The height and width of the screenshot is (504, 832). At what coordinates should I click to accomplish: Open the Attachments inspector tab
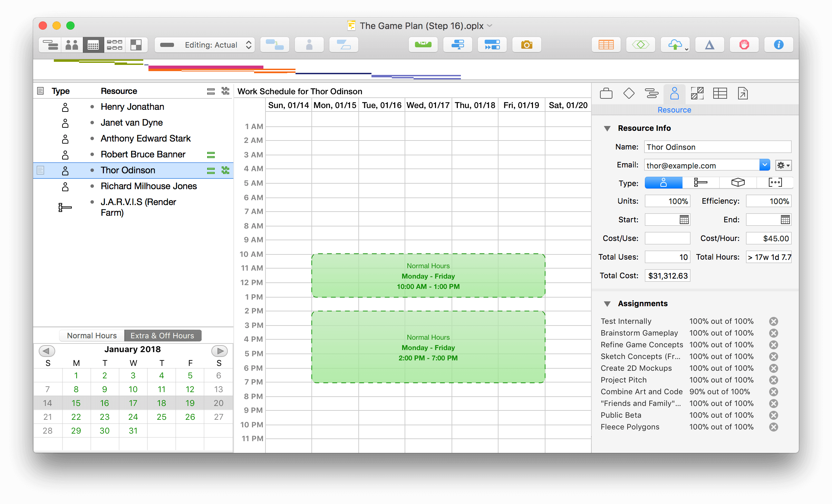(743, 94)
